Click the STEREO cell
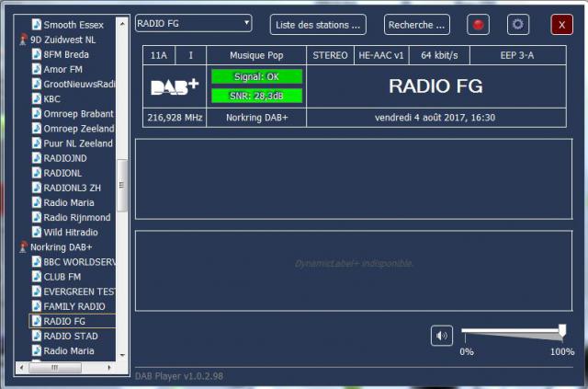Viewport: 588px width, 389px height. pos(330,55)
